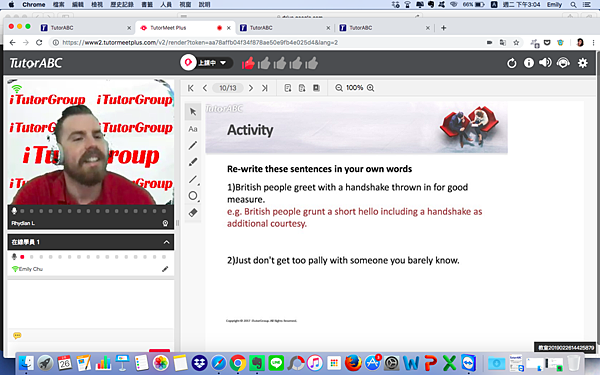
Task: Click the second whiteboard page icon
Action: point(302,88)
